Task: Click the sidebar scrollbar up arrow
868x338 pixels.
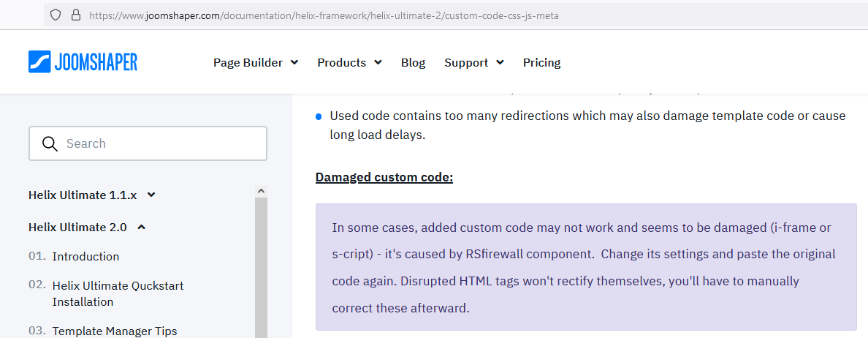Action: pos(261,191)
